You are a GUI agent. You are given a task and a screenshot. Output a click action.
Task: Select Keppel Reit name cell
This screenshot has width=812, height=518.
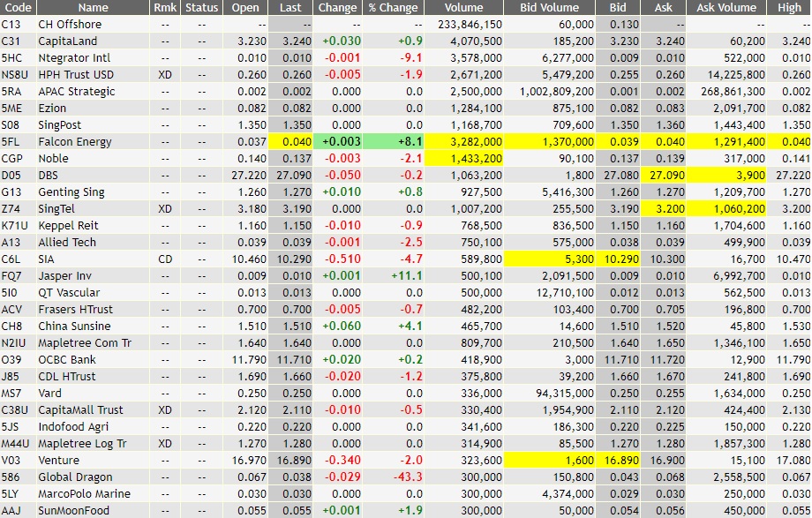tap(68, 226)
